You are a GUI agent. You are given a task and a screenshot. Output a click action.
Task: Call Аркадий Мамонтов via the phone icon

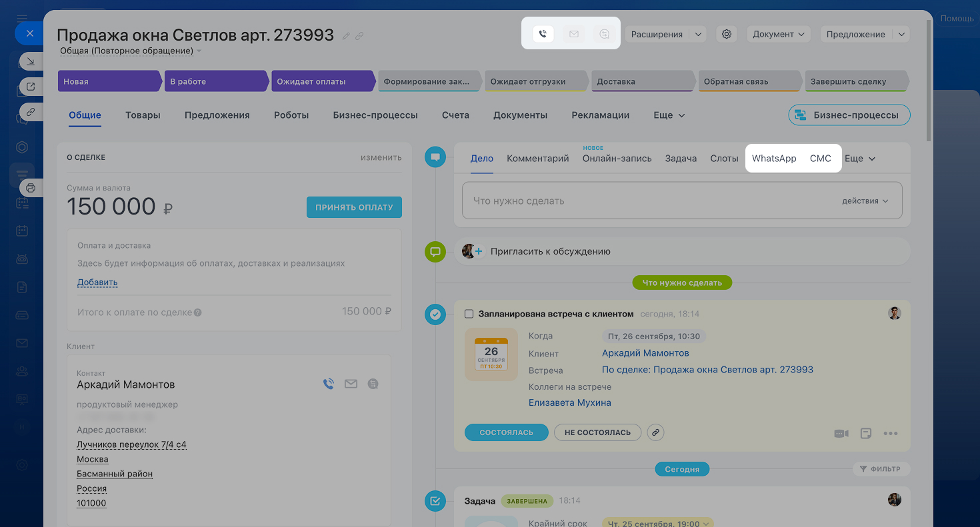(x=328, y=384)
